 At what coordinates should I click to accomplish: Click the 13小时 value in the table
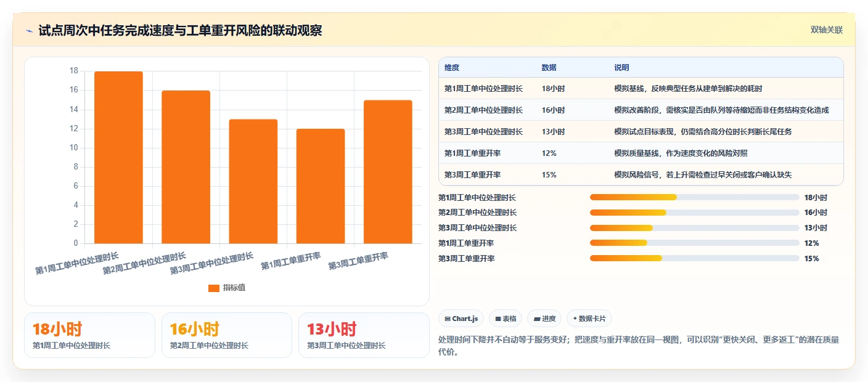(553, 132)
